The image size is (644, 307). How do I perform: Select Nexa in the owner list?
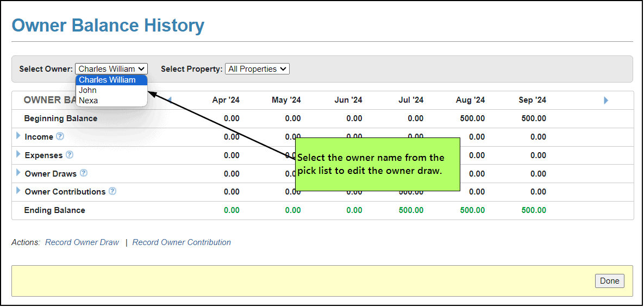click(88, 101)
